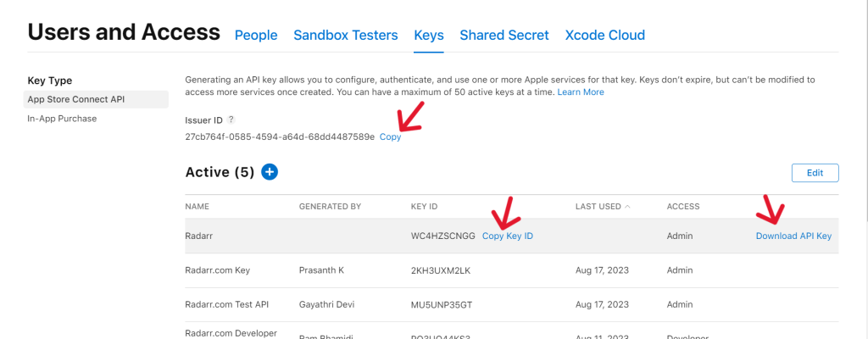Follow the Learn More link
Viewport: 868px width, 339px height.
pos(581,92)
